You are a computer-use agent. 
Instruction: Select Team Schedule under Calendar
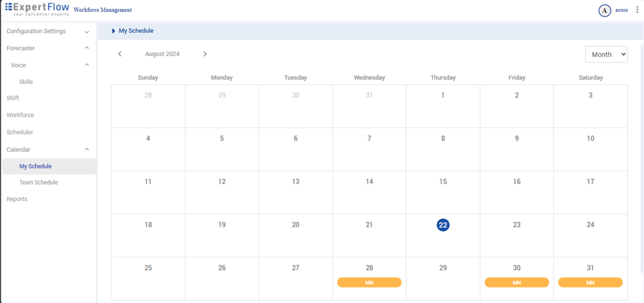pos(38,182)
